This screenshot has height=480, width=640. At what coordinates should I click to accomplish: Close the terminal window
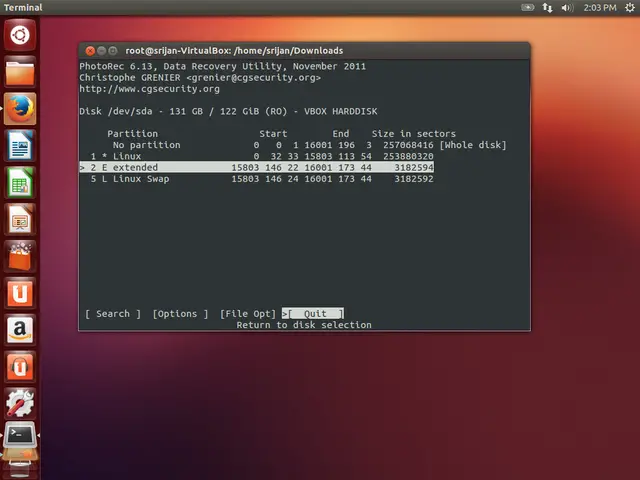90,51
